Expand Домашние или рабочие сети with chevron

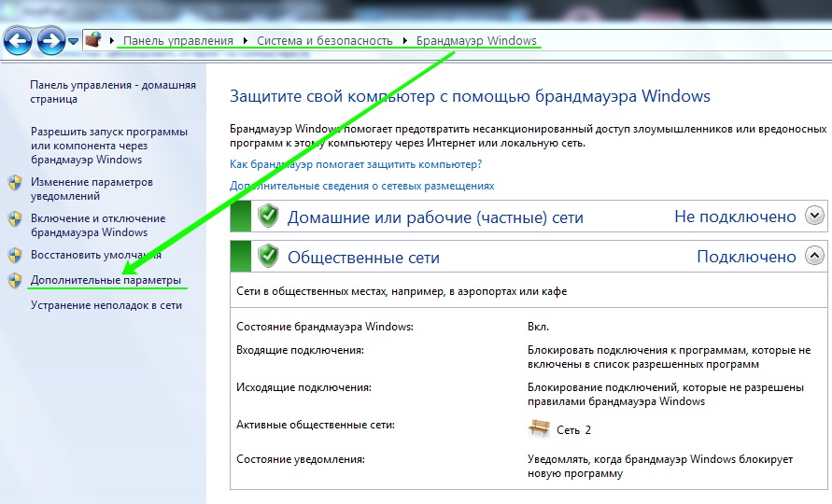point(814,216)
